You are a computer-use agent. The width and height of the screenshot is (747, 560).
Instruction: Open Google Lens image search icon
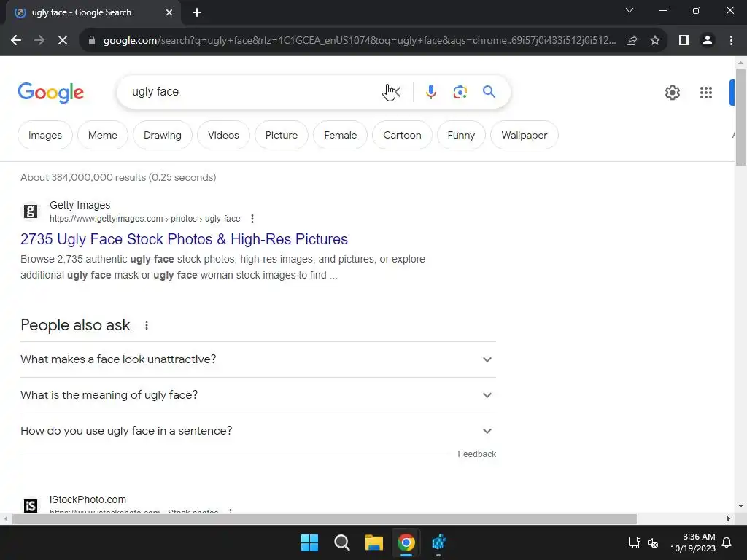tap(460, 91)
